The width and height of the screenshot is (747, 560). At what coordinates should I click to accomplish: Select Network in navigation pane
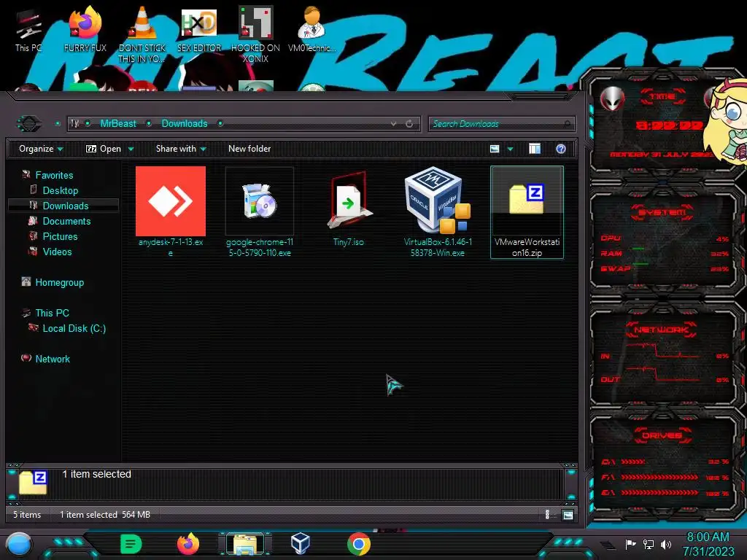tap(53, 359)
